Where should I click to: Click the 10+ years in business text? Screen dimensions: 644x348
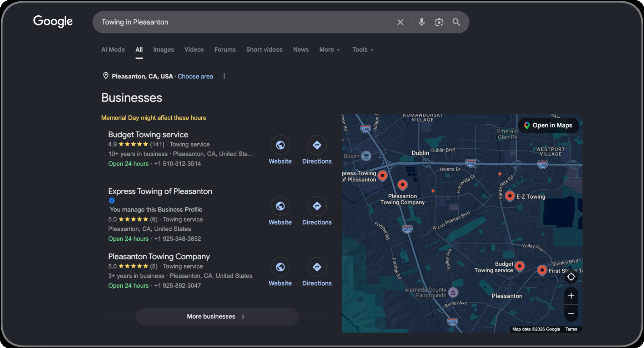(x=138, y=154)
